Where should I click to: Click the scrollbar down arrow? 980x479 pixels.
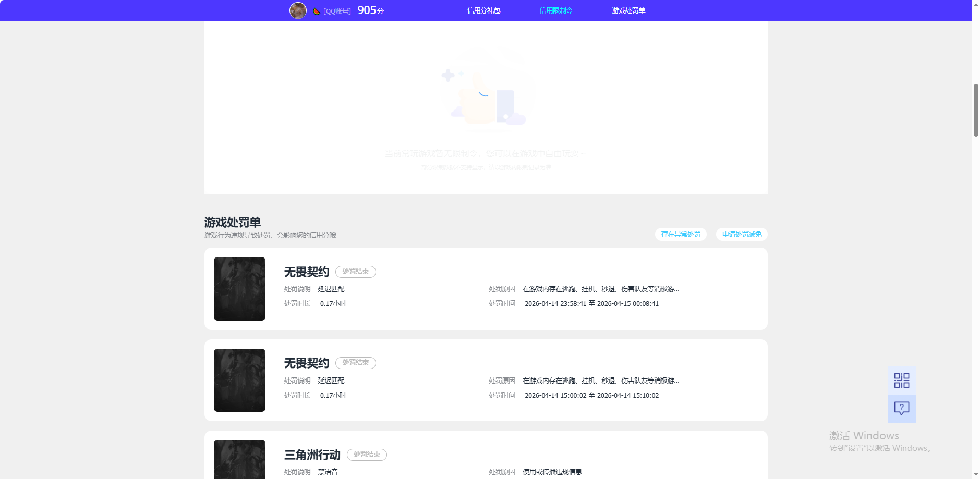click(x=976, y=474)
